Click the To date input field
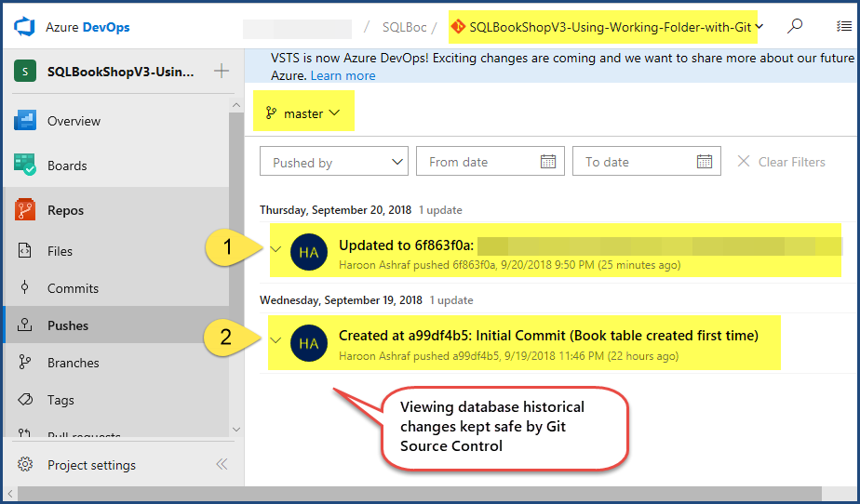Screen dimensions: 860x504 click(x=647, y=161)
